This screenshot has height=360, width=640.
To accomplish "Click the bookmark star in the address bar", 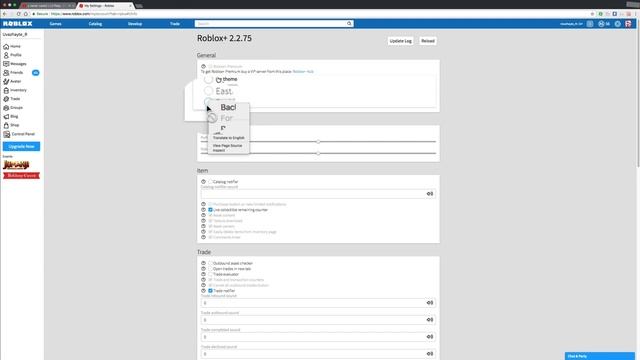I will [592, 14].
